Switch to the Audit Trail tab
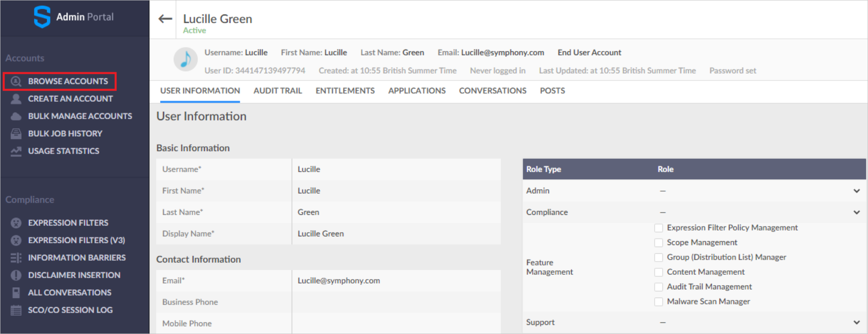Image resolution: width=868 pixels, height=334 pixels. [x=278, y=91]
